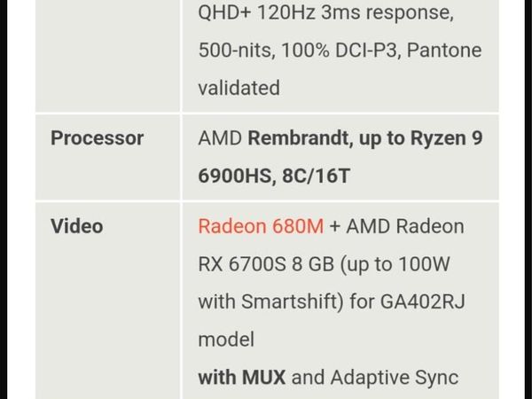Select the GA402RJ model name
This screenshot has height=399, width=532.
point(422,301)
